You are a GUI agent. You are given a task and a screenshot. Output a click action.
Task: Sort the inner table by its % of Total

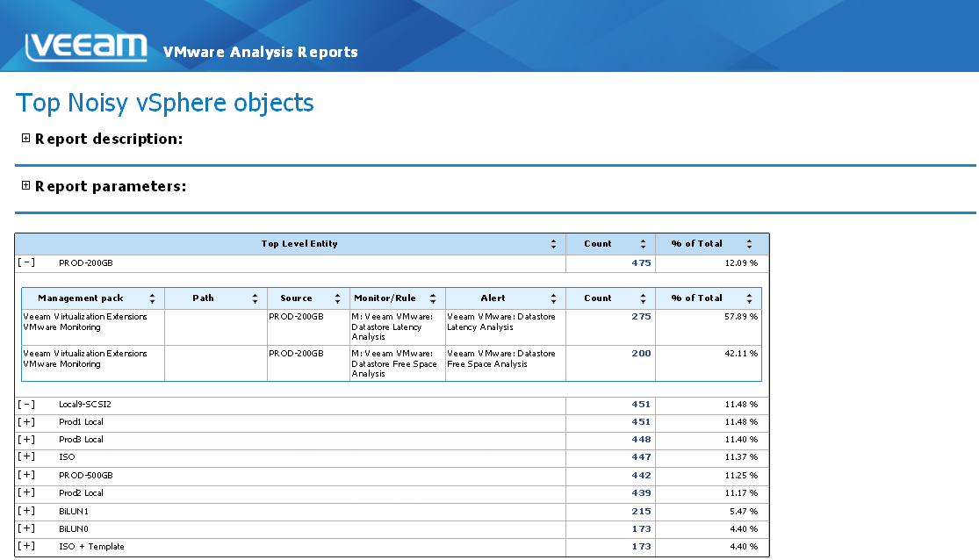749,298
